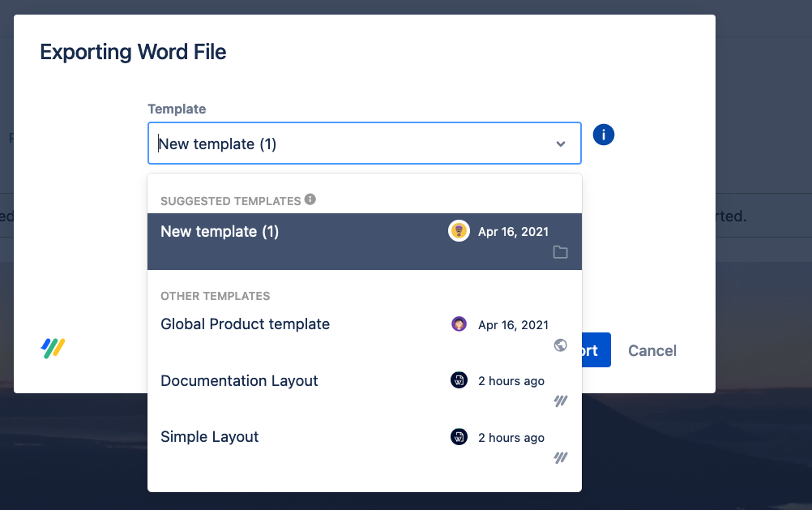
Task: Click the striped logo icon under Documentation Layout
Action: coord(560,401)
